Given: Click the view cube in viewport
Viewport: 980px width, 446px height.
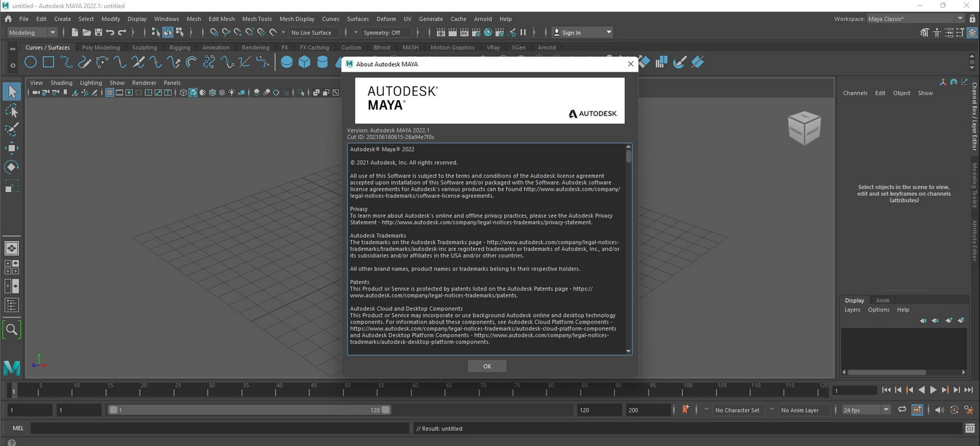Looking at the screenshot, I should coord(804,128).
